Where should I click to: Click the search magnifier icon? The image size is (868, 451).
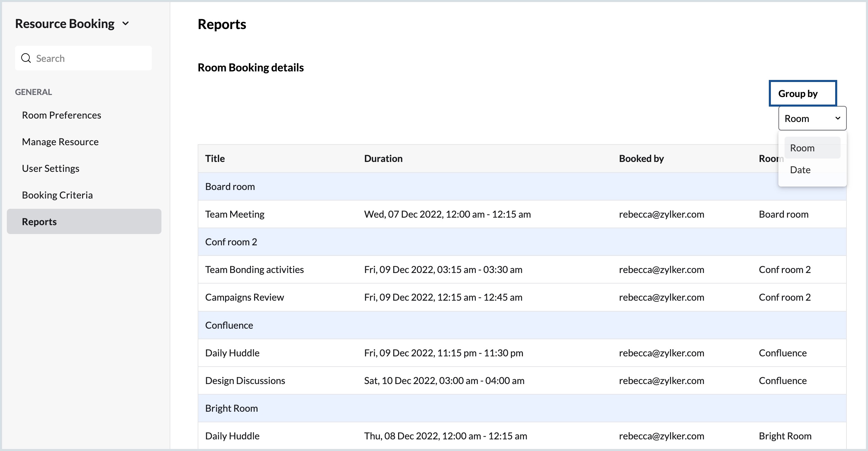(x=26, y=58)
